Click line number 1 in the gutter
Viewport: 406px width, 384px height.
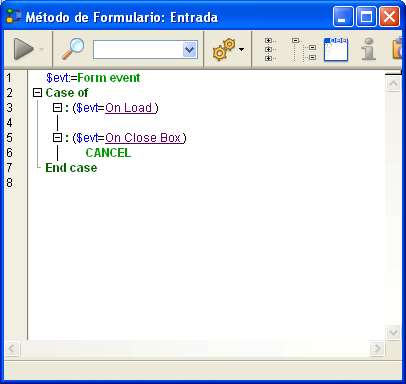click(x=9, y=78)
